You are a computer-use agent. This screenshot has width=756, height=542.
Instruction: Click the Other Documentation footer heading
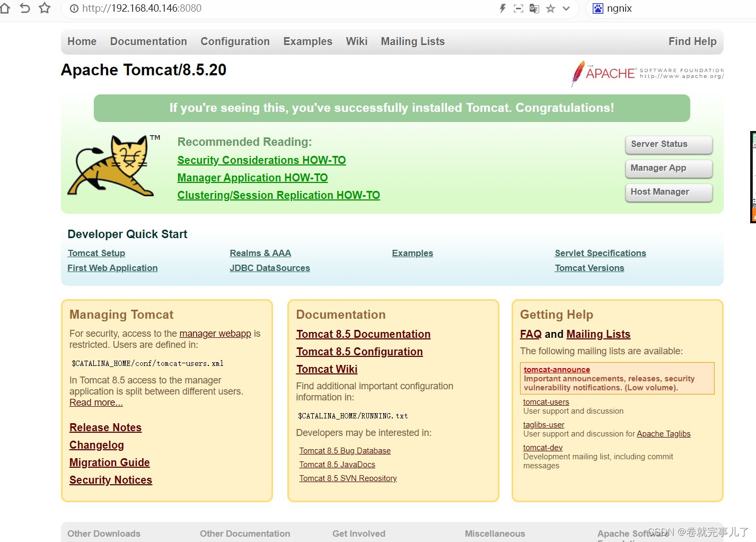245,534
